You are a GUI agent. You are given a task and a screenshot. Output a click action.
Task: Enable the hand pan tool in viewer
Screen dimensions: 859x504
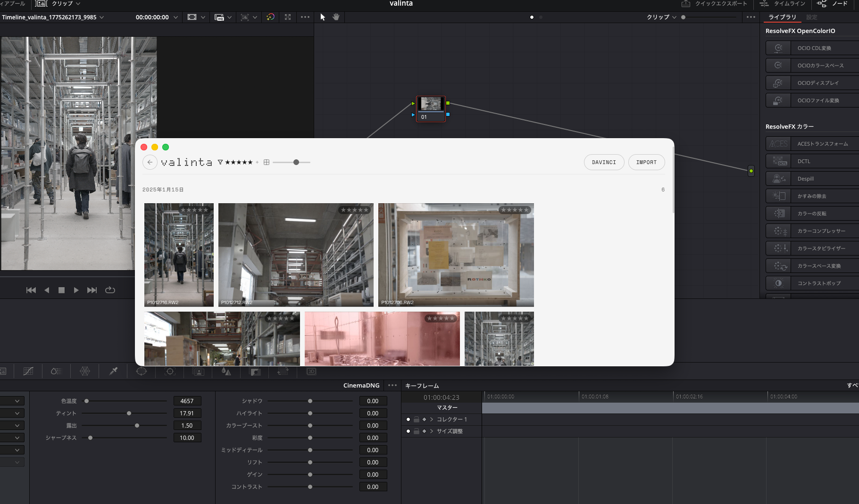tap(336, 17)
